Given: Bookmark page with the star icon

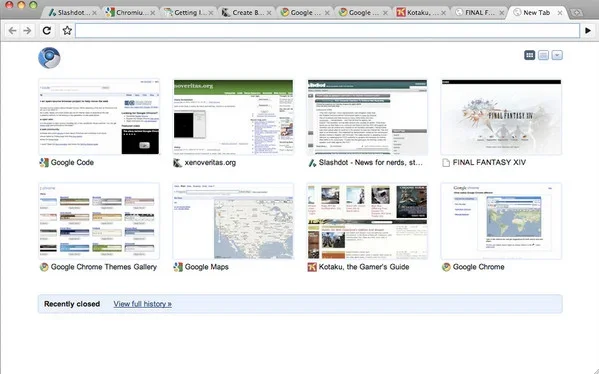Looking at the screenshot, I should pyautogui.click(x=67, y=31).
